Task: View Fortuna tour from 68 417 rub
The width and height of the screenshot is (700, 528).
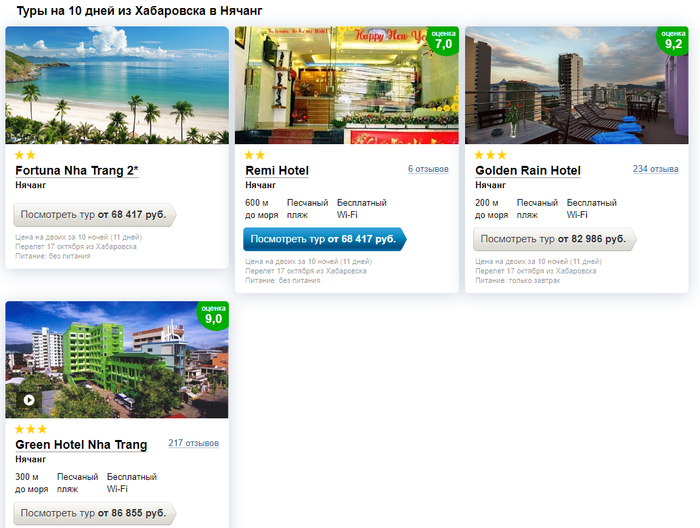Action: tap(95, 215)
